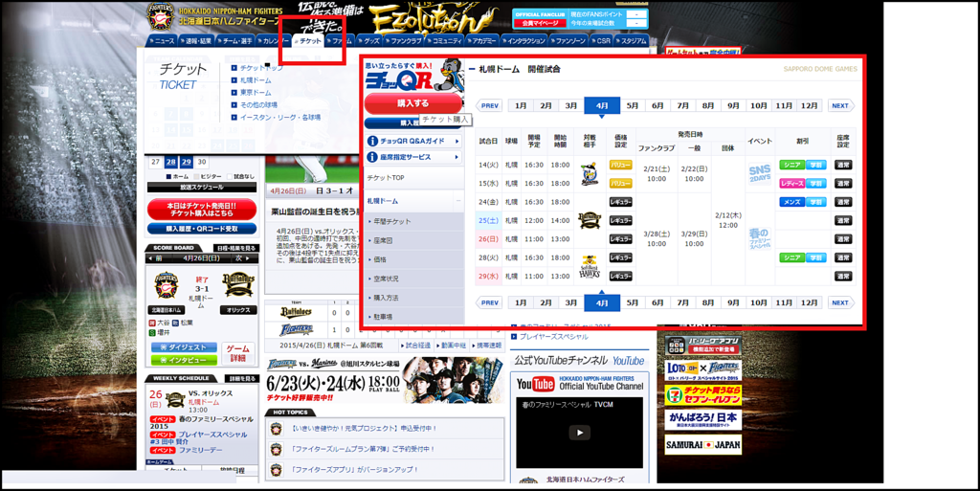Click NEXT above the game table
This screenshot has height=491, width=980.
841,105
